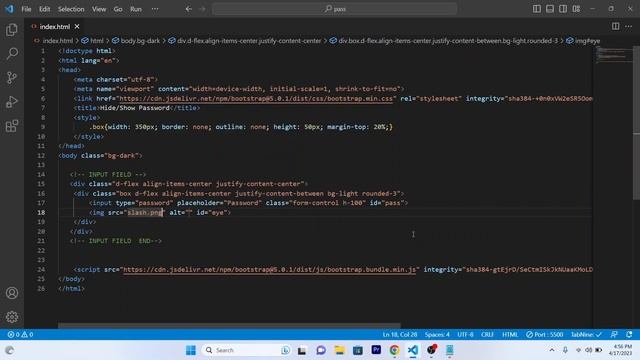Go back with the left arrow
The height and width of the screenshot is (360, 640).
[189, 9]
